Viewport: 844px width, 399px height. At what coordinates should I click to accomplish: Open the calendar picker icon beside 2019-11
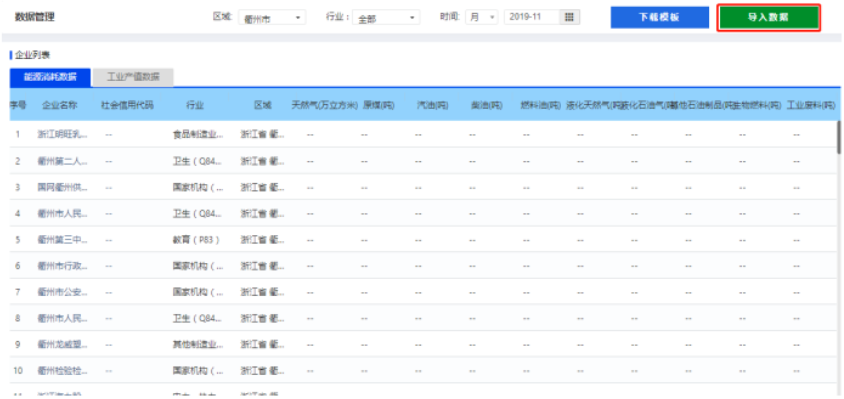(569, 17)
